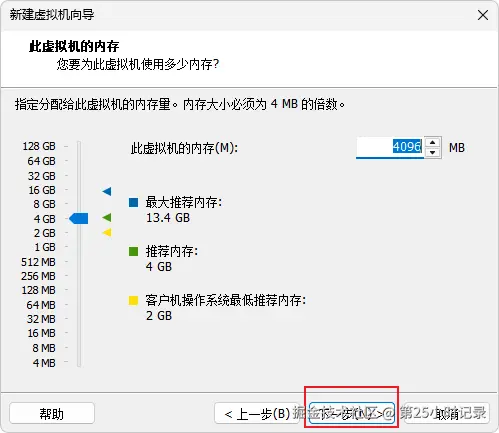Proceed with 下一步(N) button

pos(352,413)
